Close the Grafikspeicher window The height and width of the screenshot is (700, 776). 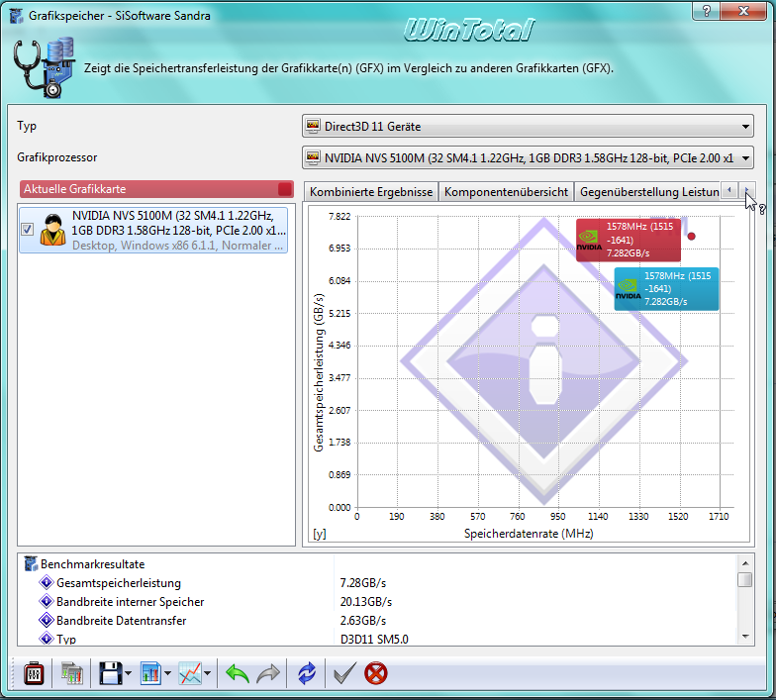743,10
